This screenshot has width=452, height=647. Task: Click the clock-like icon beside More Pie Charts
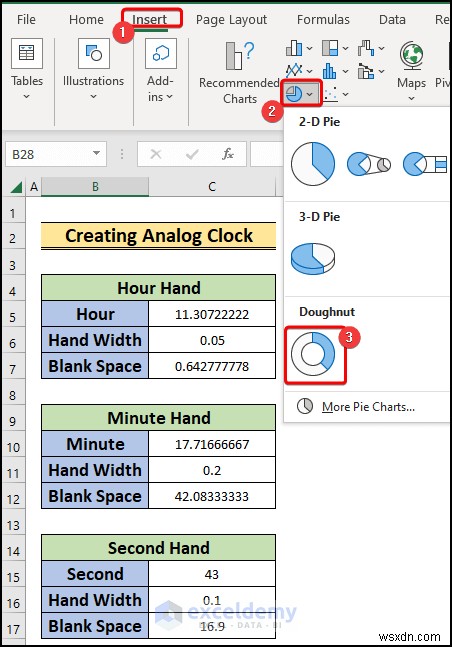[305, 406]
